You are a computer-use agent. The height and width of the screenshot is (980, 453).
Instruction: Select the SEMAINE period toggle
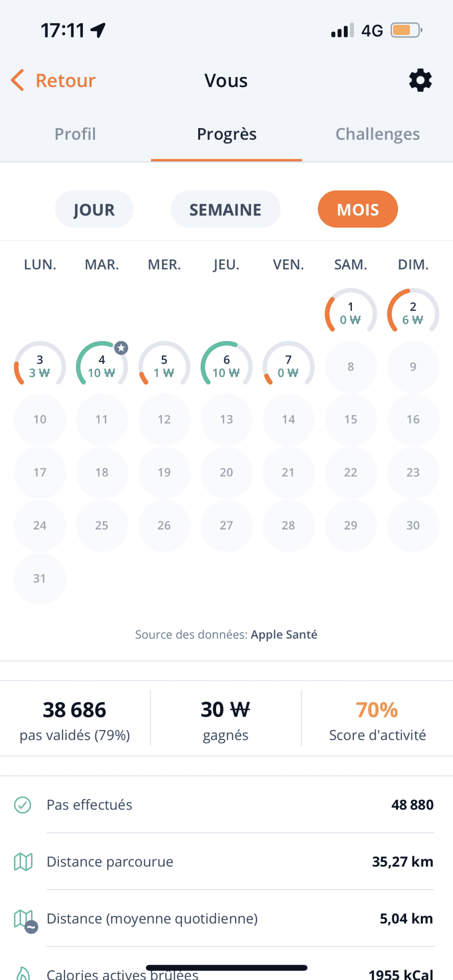(x=226, y=209)
